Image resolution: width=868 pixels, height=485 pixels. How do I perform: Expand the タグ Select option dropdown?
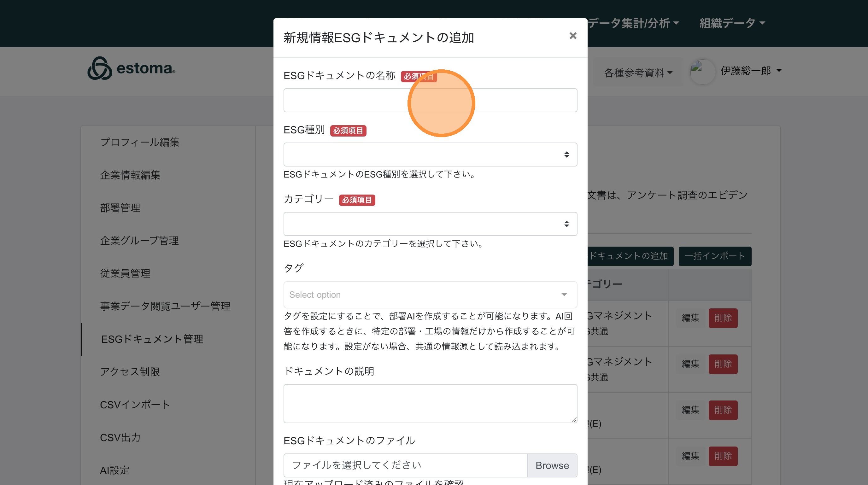point(430,295)
